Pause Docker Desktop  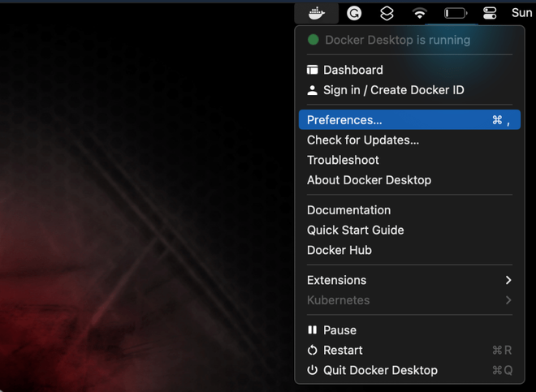[x=409, y=330]
